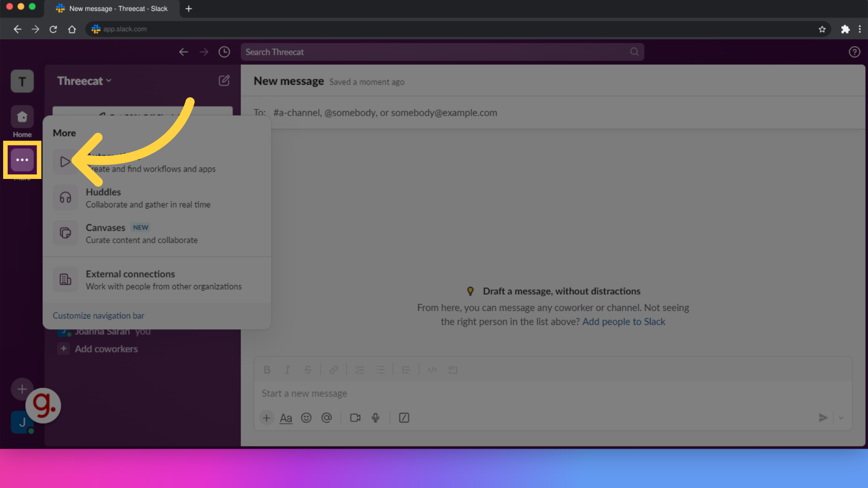Go back in the browser
This screenshot has width=868, height=488.
click(x=17, y=29)
